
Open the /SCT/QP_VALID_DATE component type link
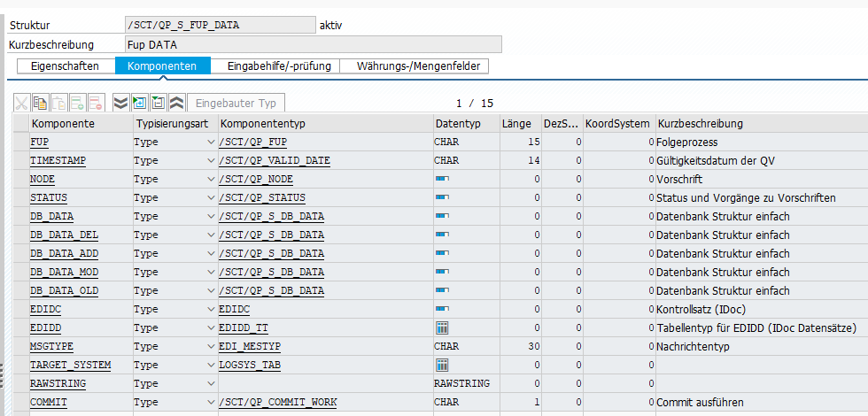pyautogui.click(x=274, y=160)
